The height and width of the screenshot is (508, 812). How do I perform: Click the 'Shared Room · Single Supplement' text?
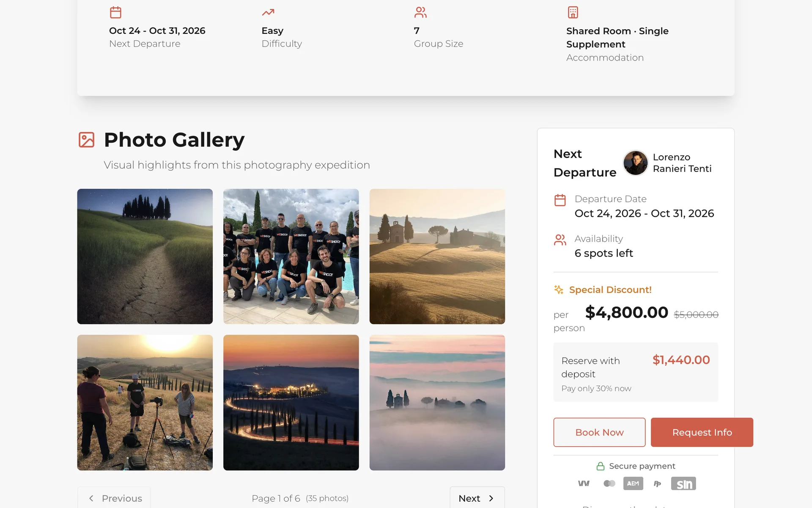(x=617, y=38)
